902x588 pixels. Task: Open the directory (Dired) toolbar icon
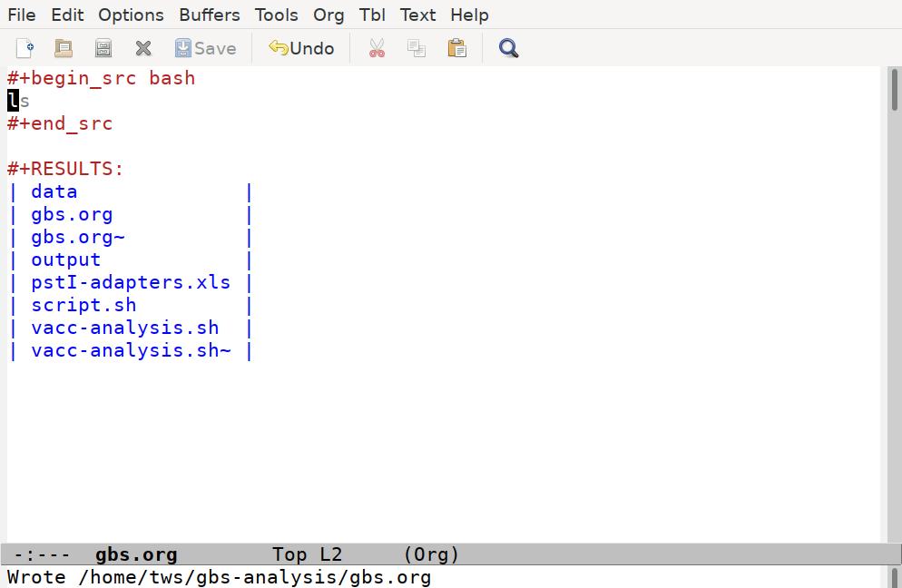[103, 48]
